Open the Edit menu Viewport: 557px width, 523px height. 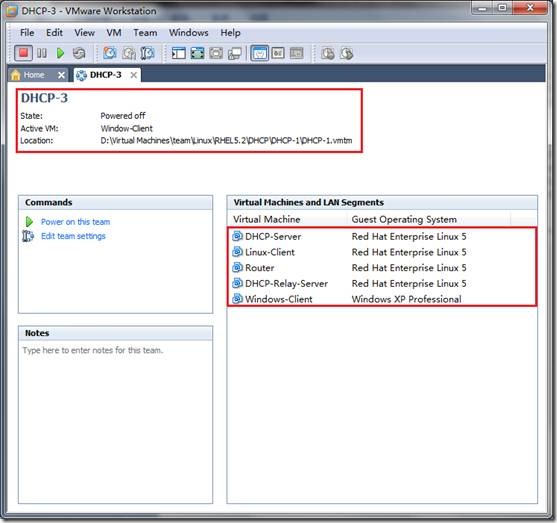pyautogui.click(x=54, y=33)
